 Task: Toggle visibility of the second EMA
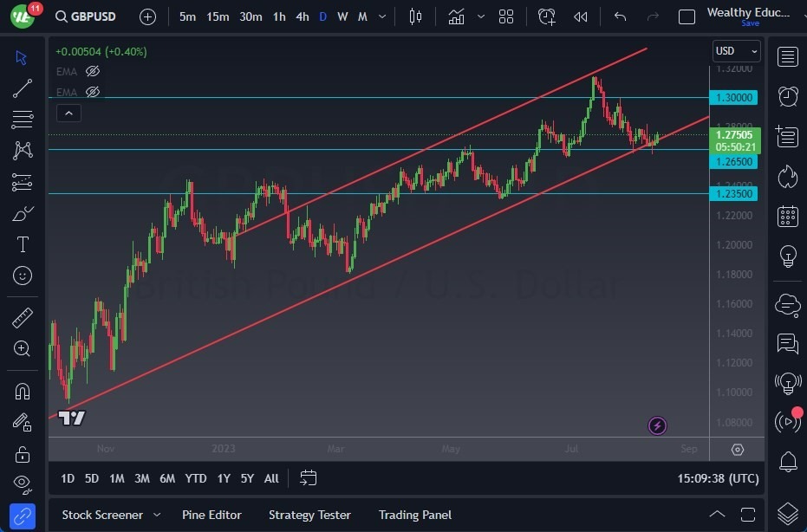pyautogui.click(x=93, y=92)
